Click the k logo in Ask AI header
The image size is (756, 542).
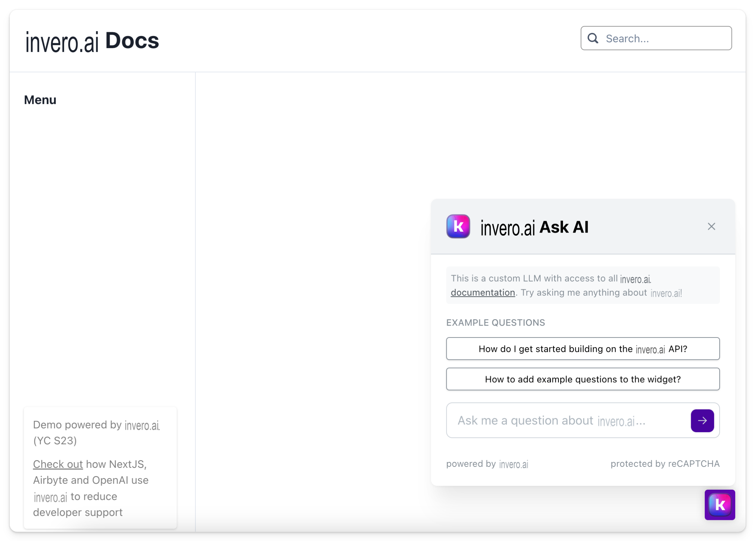pos(458,226)
